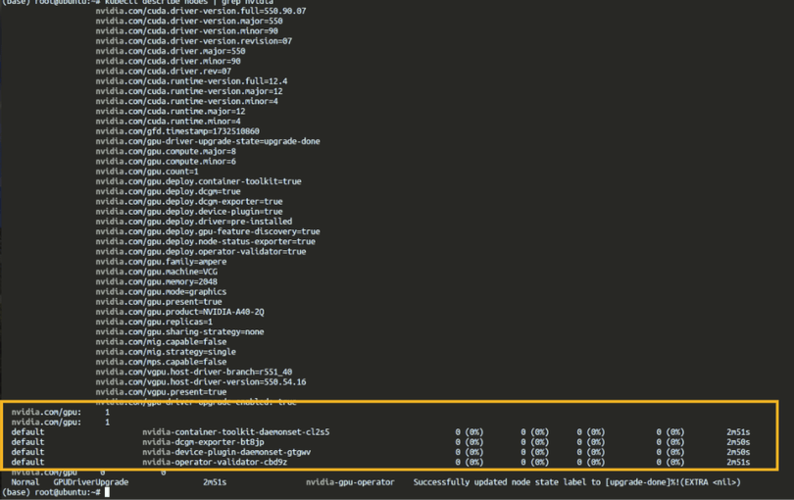
Task: Click age 2m51s in operator-validator row
Action: coord(738,462)
